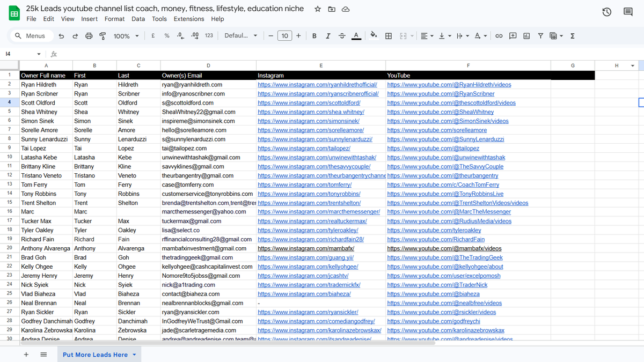644x362 pixels.
Task: Open more number formats (123)
Action: tap(209, 36)
